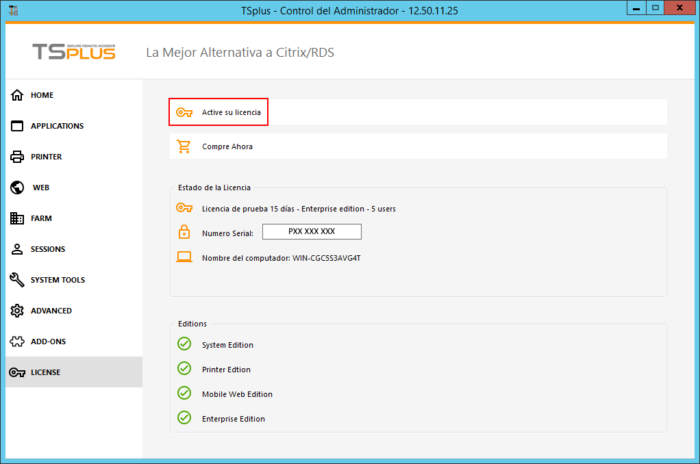The width and height of the screenshot is (700, 464).
Task: Click La Mejor Alternativa a Citrix/RDS tagline
Action: (240, 53)
